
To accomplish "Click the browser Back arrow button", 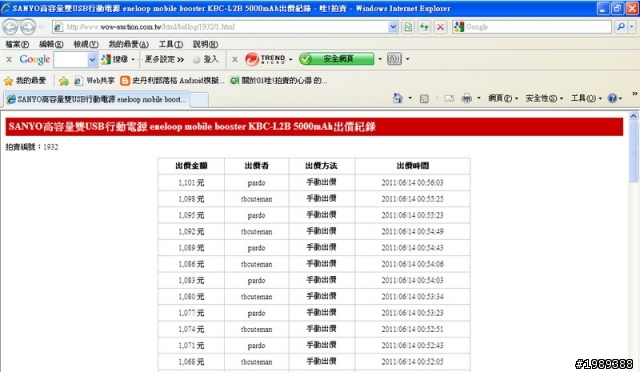I will click(x=10, y=27).
